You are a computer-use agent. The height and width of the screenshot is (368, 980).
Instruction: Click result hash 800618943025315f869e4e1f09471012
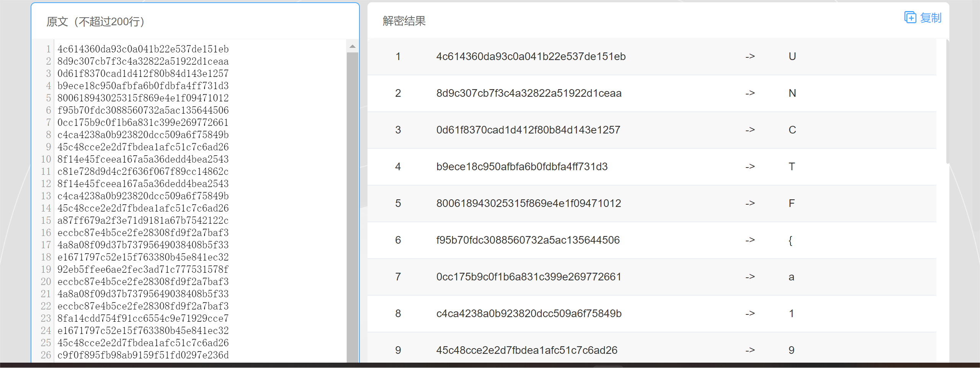pyautogui.click(x=529, y=204)
